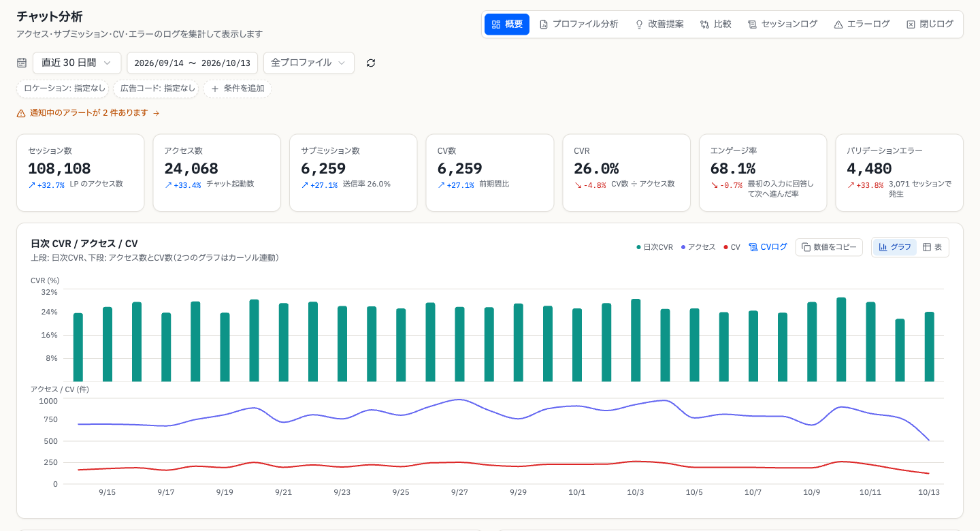Viewport: 980px width, 531px height.
Task: Open the 閉じログ tab
Action: click(930, 25)
